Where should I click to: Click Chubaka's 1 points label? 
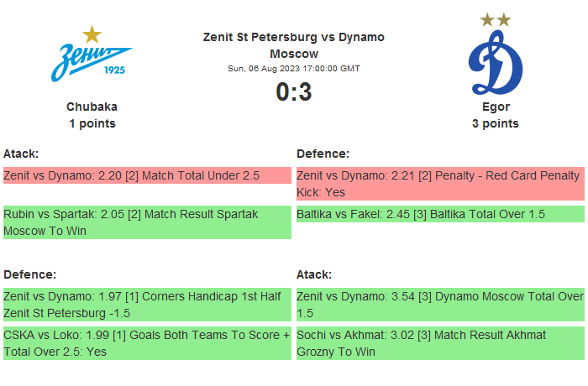point(92,123)
